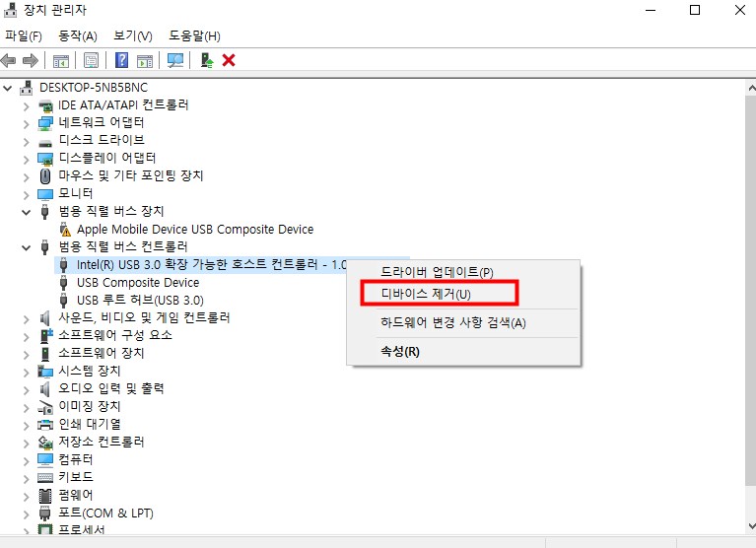Select the 마우스 및 기타 포인팅 장치 label
The height and width of the screenshot is (548, 756).
[x=131, y=175]
